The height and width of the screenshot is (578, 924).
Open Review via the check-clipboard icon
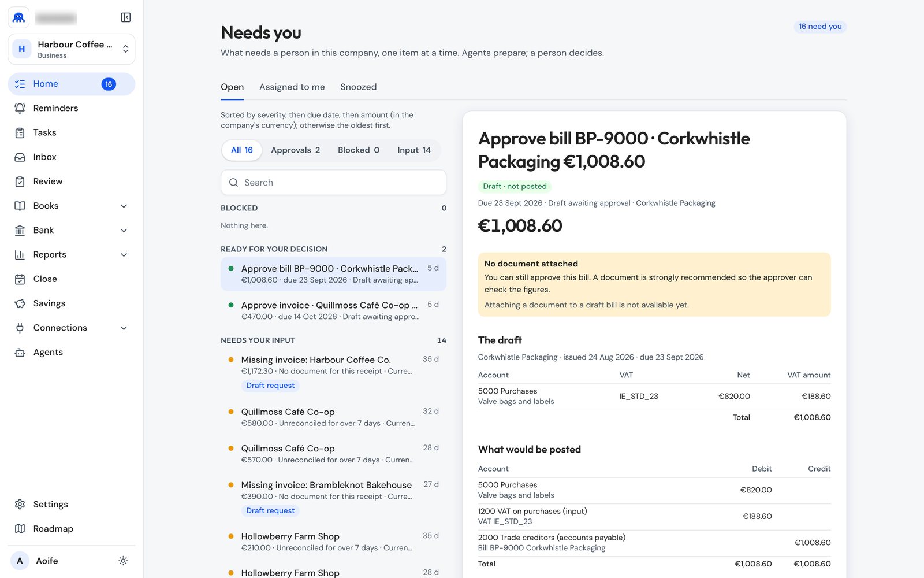click(20, 181)
